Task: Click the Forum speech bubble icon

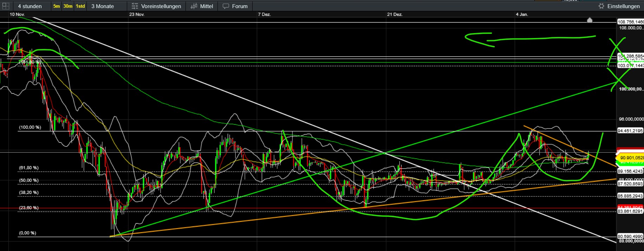Action: [226, 6]
